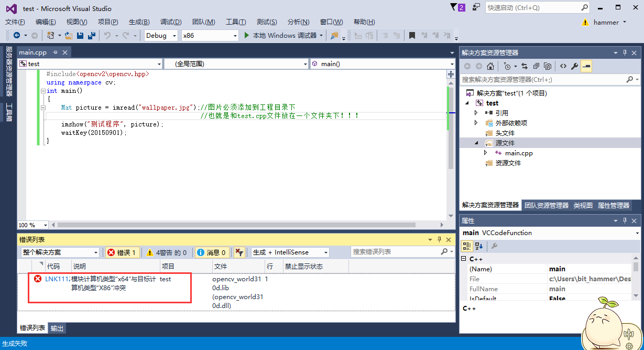Image resolution: width=644 pixels, height=350 pixels.
Task: Collapse the test project node
Action: (x=467, y=103)
